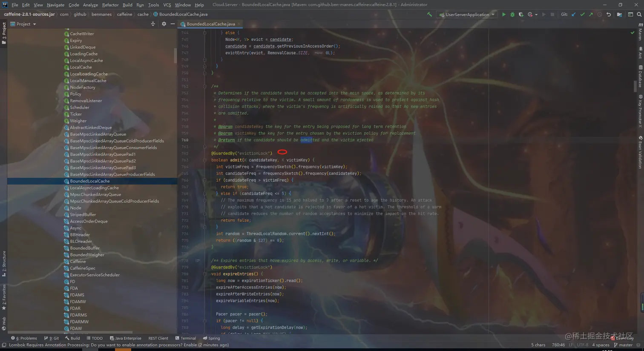
Task: Click the Build Project hammer icon
Action: [x=429, y=14]
